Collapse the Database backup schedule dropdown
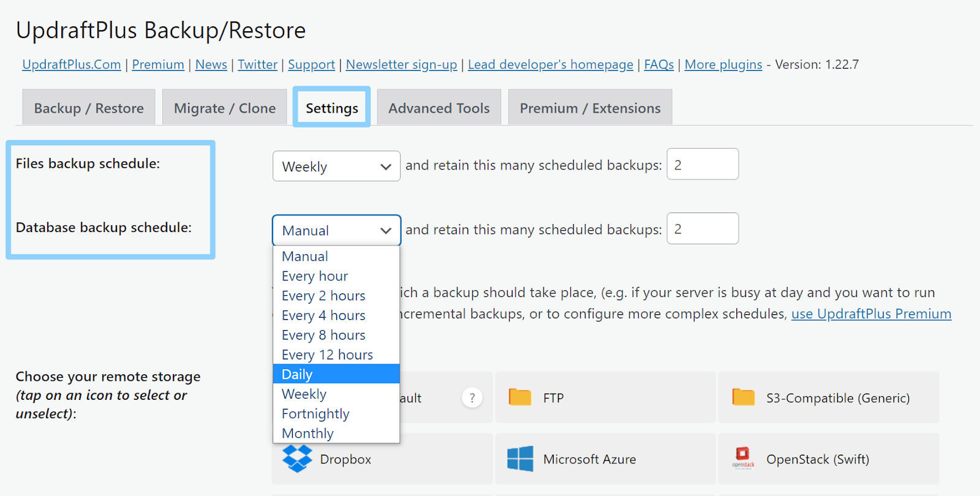Screen dimensions: 980x496 336,230
